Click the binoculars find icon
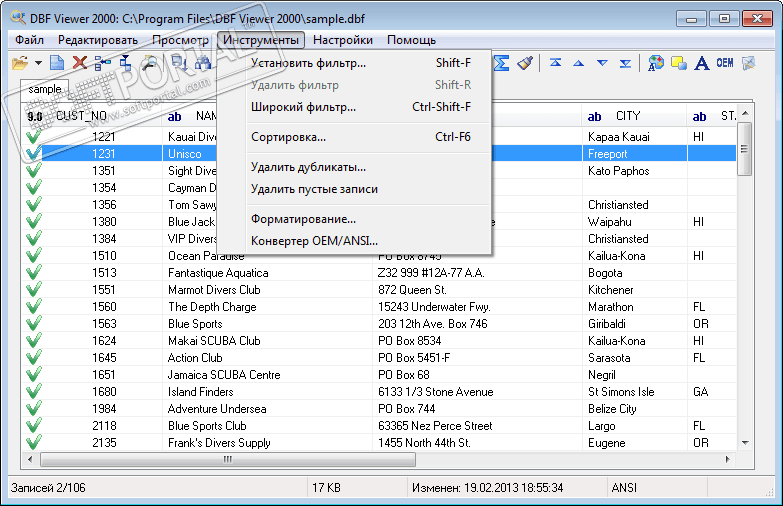This screenshot has height=506, width=783. 203,63
